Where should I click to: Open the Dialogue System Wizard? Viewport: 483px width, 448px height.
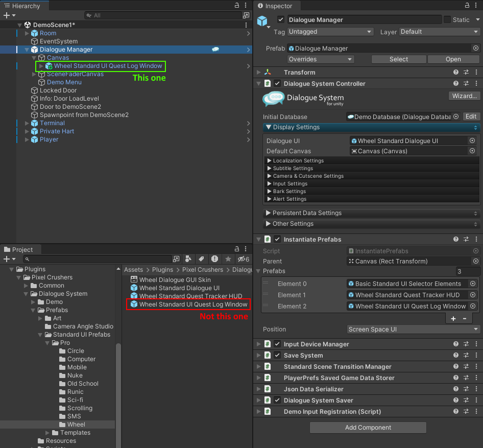pos(464,96)
